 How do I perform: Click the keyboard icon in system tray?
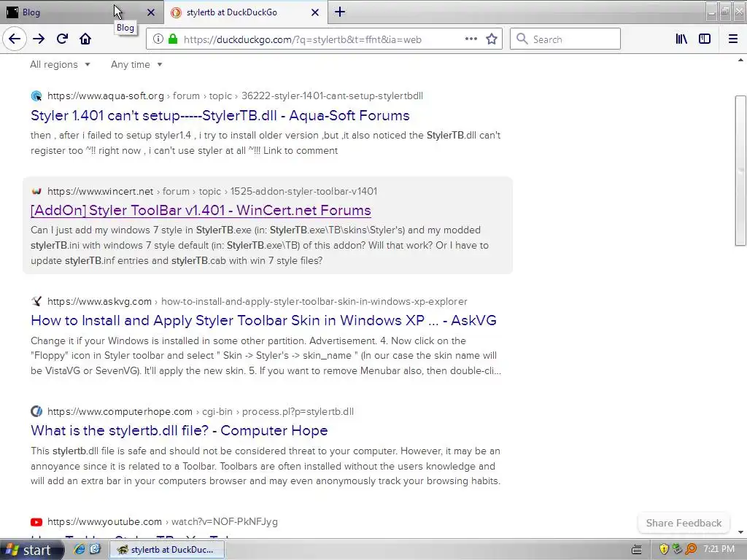(636, 550)
